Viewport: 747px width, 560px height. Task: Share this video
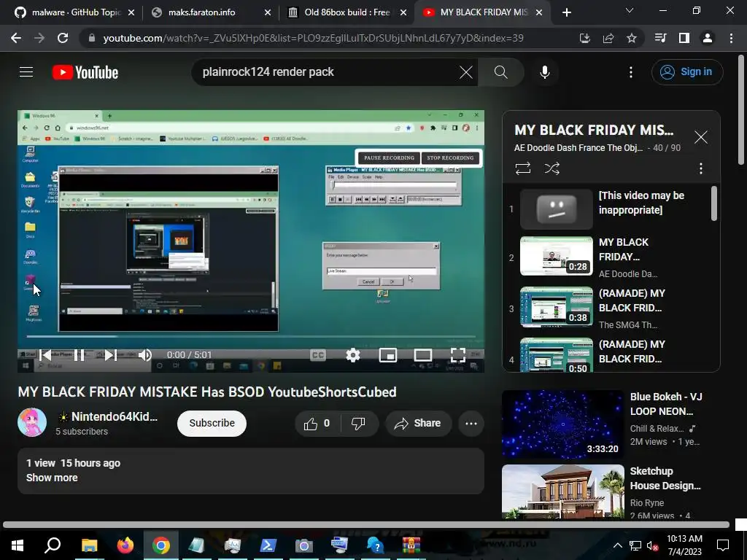pyautogui.click(x=418, y=424)
